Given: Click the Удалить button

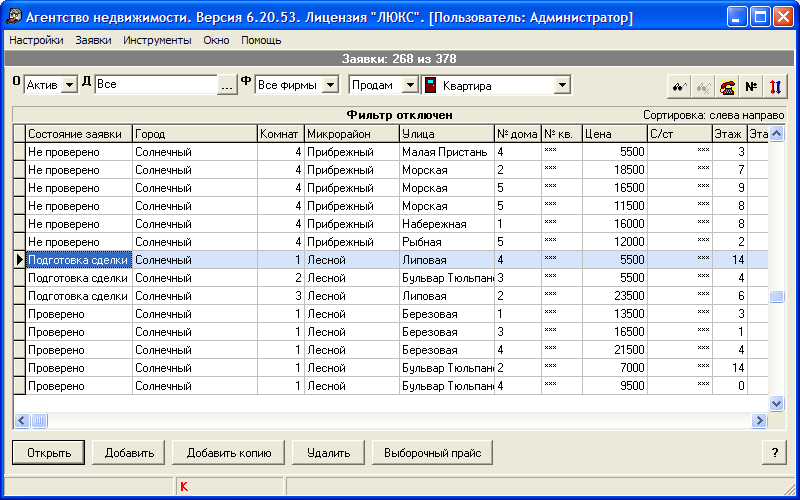Looking at the screenshot, I should 329,453.
